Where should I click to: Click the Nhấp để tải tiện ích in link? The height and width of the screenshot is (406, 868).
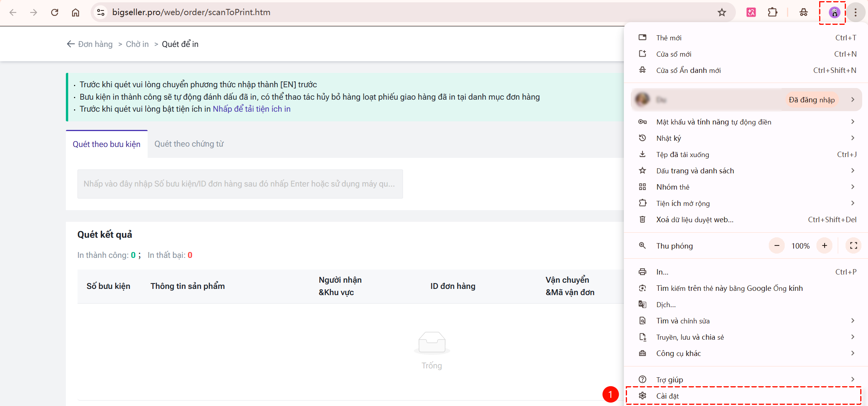251,109
